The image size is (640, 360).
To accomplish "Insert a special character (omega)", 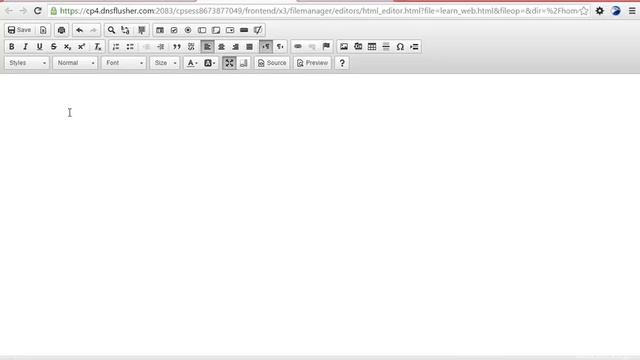I will tap(400, 47).
